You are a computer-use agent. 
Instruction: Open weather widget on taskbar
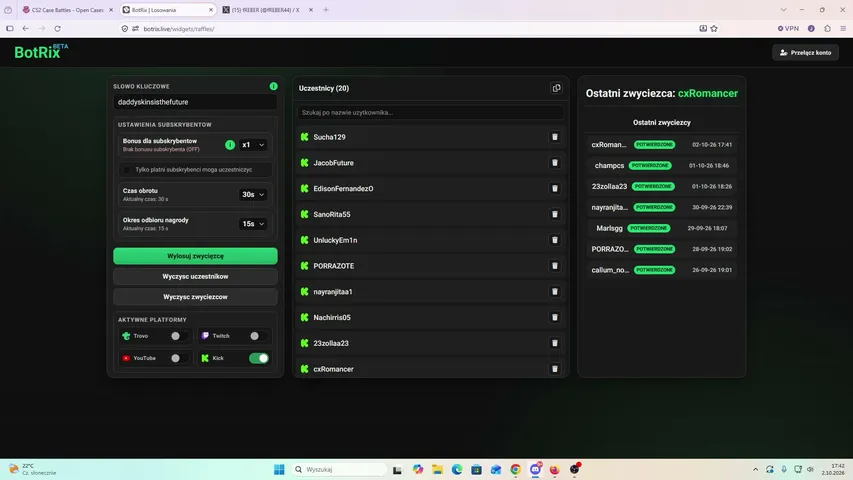click(x=33, y=469)
